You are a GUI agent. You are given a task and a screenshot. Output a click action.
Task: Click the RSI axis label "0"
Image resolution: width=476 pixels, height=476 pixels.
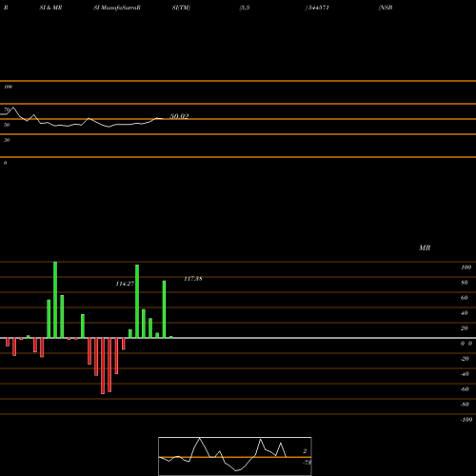click(5, 163)
